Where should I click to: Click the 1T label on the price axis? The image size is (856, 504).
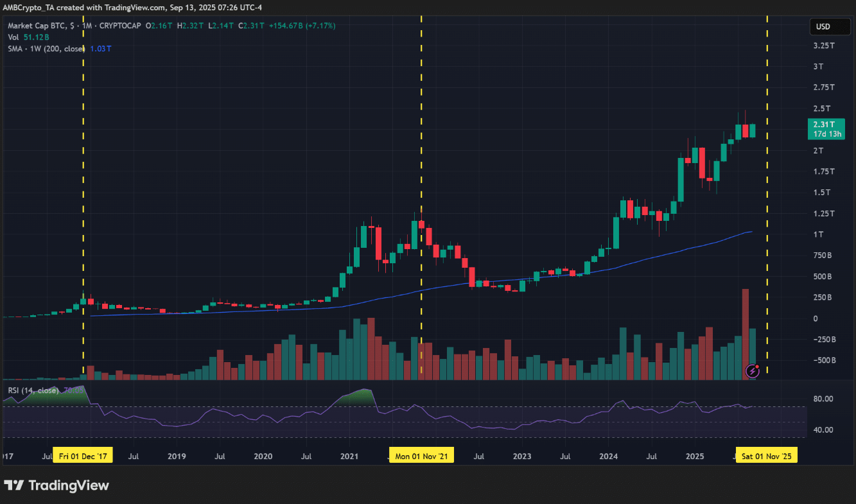pos(819,235)
